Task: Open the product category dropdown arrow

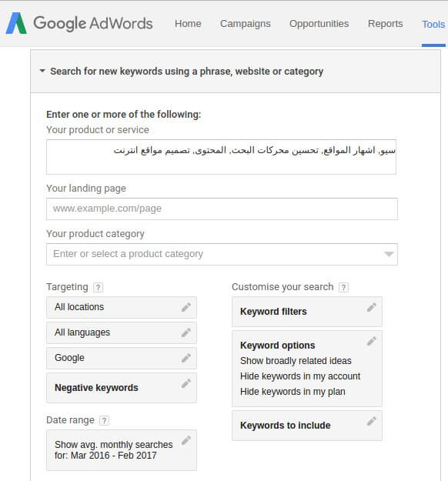Action: tap(389, 254)
